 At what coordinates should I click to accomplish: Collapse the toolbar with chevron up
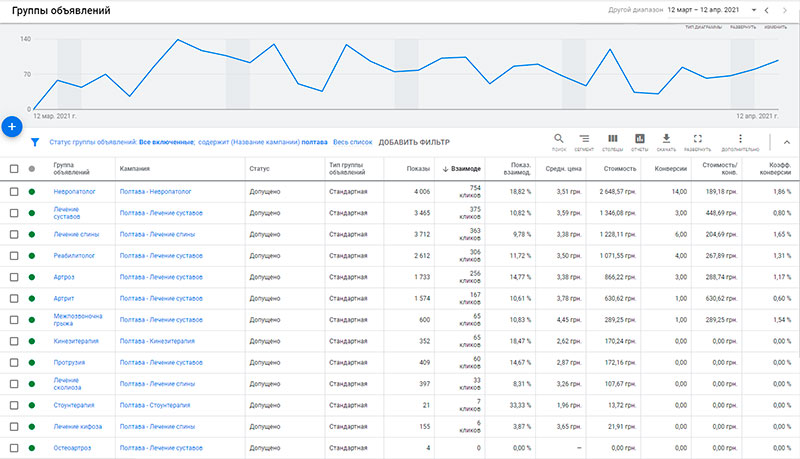(x=784, y=141)
